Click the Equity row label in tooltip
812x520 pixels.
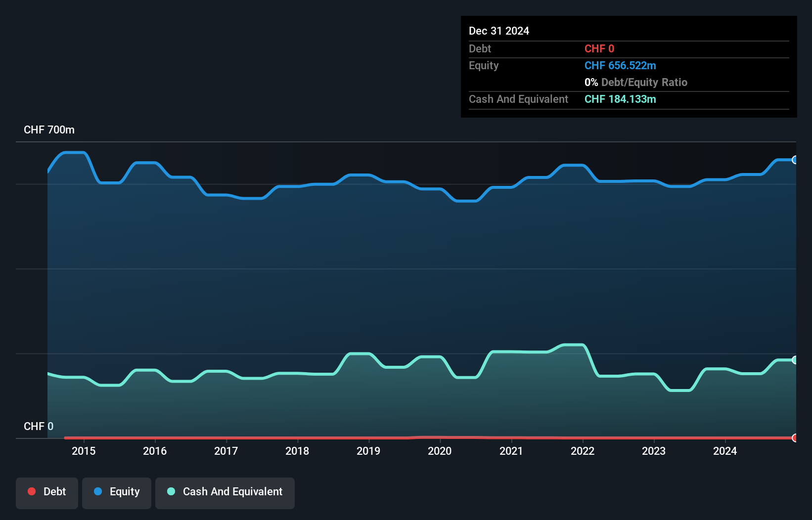484,66
